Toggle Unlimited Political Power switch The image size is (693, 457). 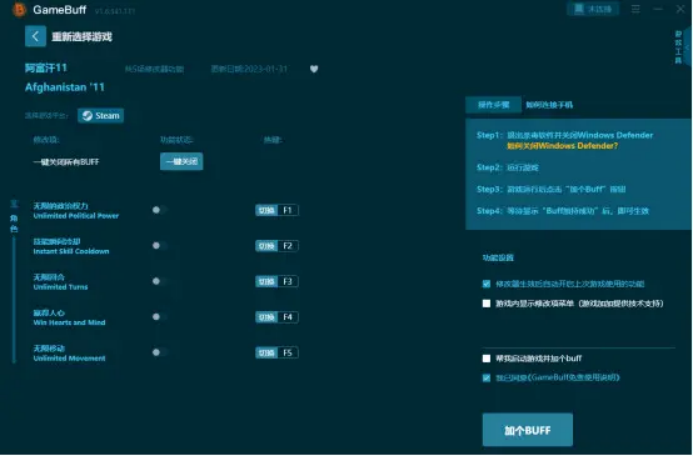(159, 210)
